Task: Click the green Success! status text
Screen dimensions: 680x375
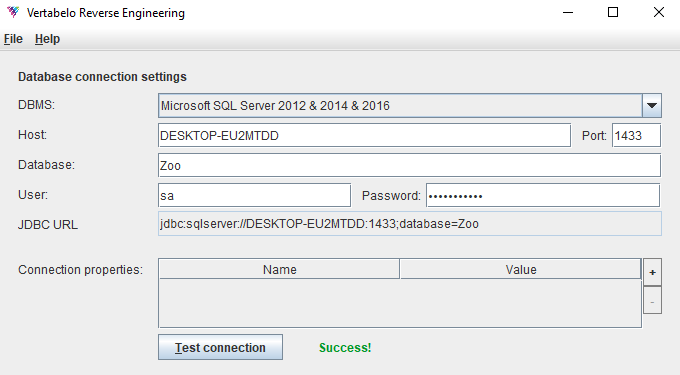Action: tap(345, 348)
